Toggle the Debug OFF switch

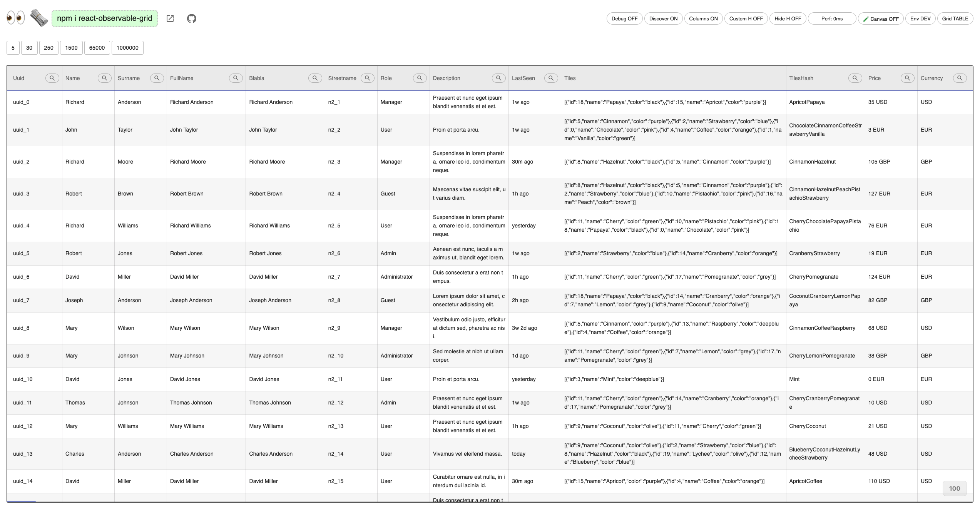coord(624,18)
